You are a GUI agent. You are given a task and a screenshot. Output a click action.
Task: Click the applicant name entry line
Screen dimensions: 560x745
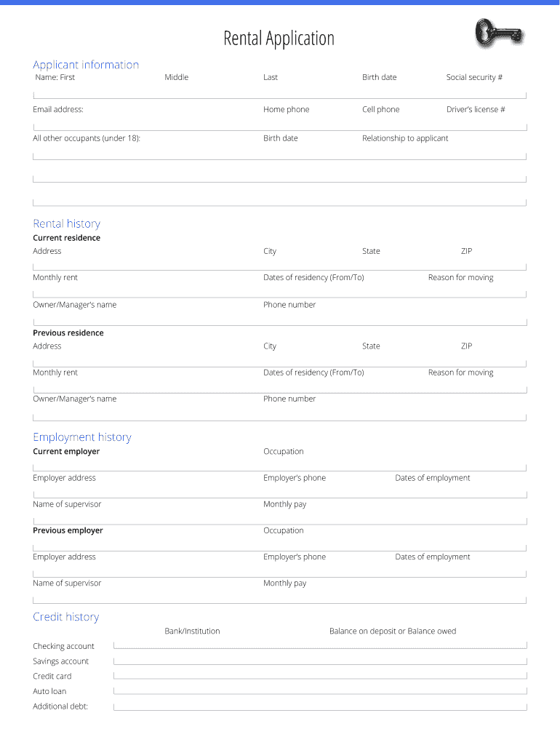coord(279,94)
